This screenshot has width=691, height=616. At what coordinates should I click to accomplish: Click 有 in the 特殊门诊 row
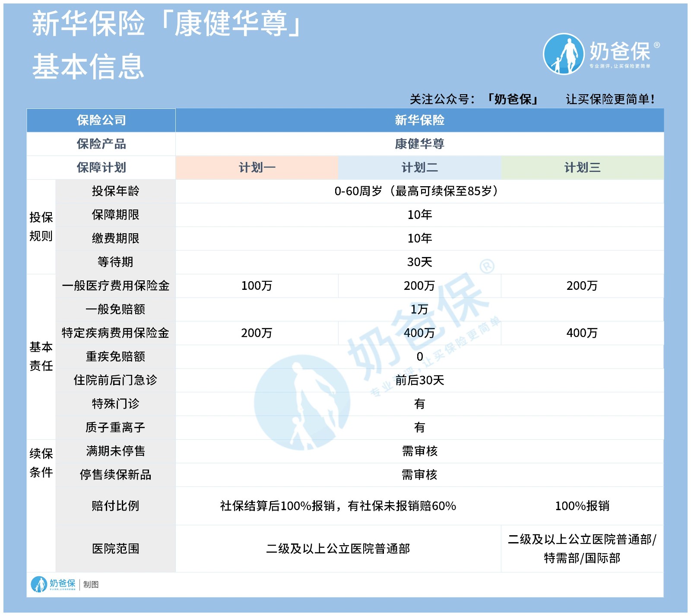419,404
